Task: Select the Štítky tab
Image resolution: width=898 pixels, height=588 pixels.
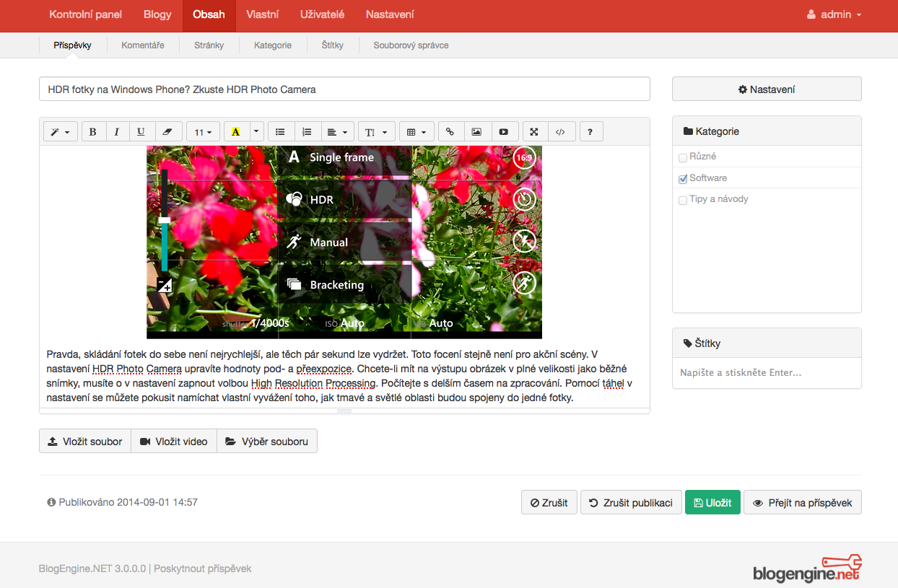Action: tap(333, 45)
